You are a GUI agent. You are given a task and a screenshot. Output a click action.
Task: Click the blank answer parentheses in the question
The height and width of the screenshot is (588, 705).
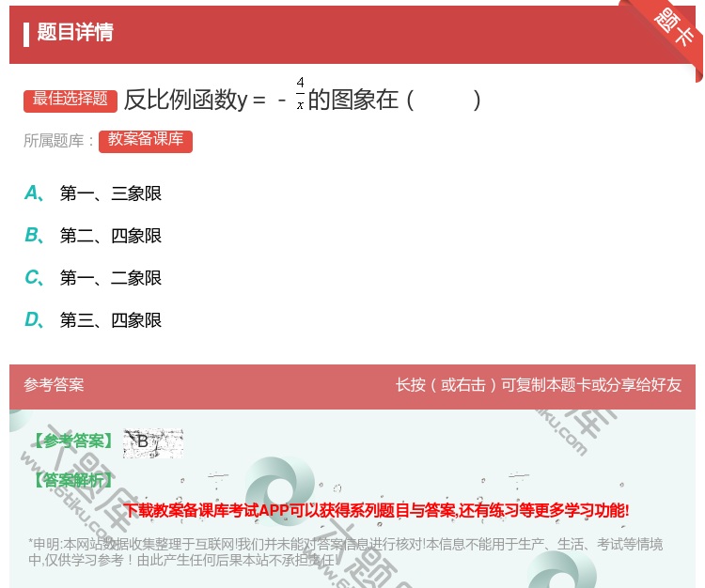coord(444,101)
